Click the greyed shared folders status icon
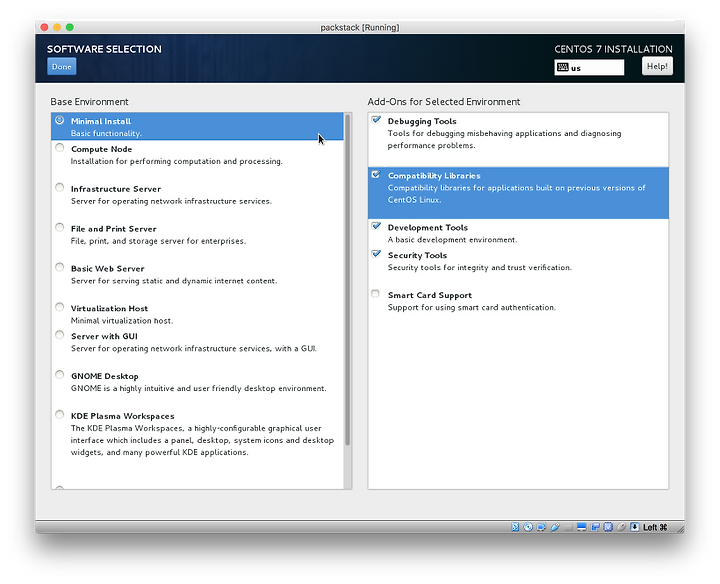Screen dimensions: 720x584 pyautogui.click(x=568, y=527)
